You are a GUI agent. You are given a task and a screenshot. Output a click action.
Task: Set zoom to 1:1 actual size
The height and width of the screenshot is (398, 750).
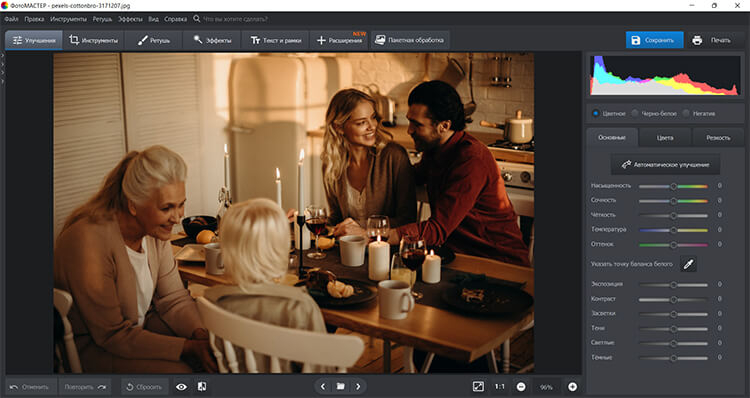[x=499, y=387]
